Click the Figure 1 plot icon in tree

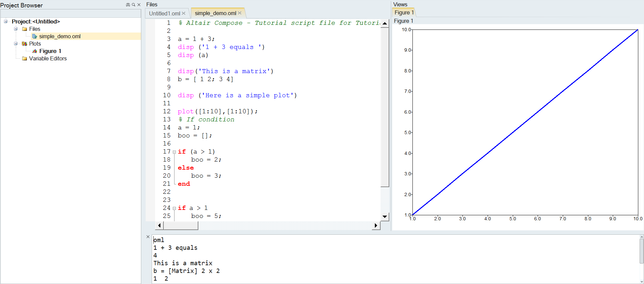click(x=35, y=51)
